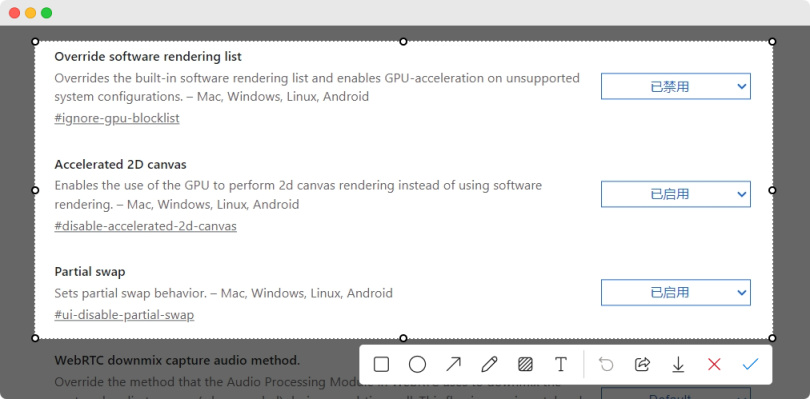Screen dimensions: 810x399
Task: Click bottom-middle selection resize handle
Action: [x=403, y=338]
